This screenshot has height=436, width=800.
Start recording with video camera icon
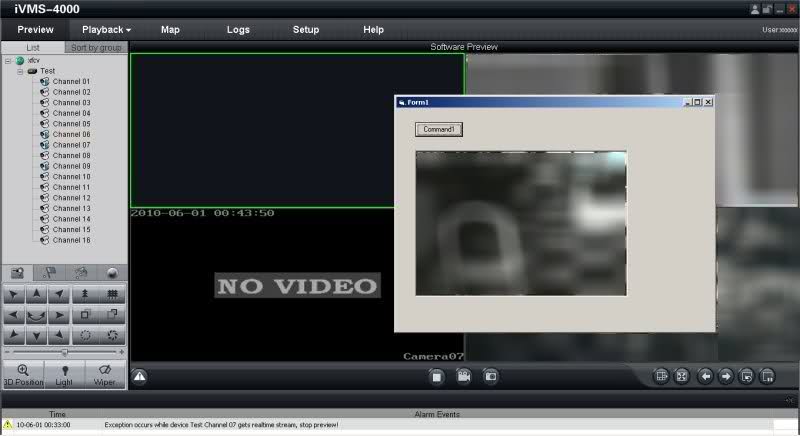(464, 376)
